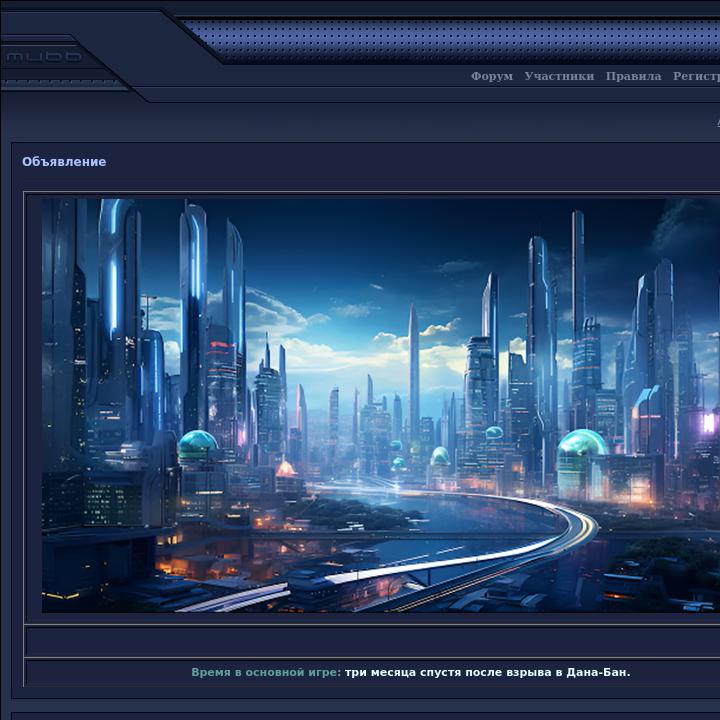Image resolution: width=720 pixels, height=720 pixels.
Task: Click the mybb logo in header
Action: [x=44, y=57]
